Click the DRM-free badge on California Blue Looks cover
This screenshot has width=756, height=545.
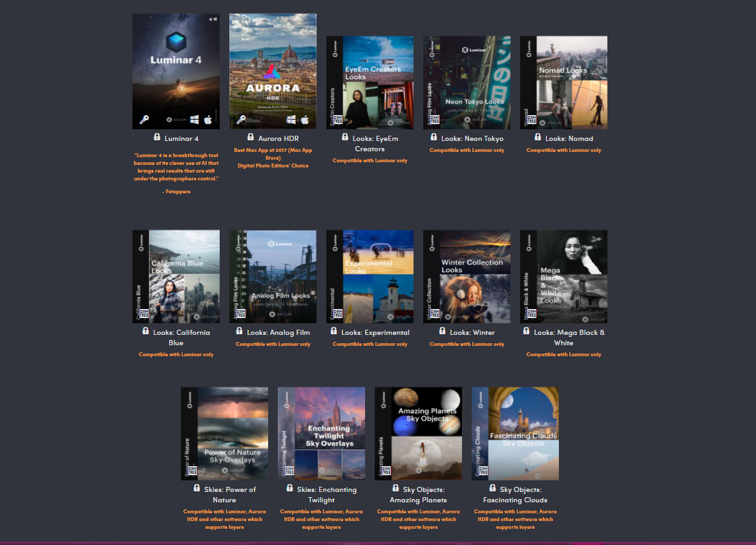click(x=143, y=314)
